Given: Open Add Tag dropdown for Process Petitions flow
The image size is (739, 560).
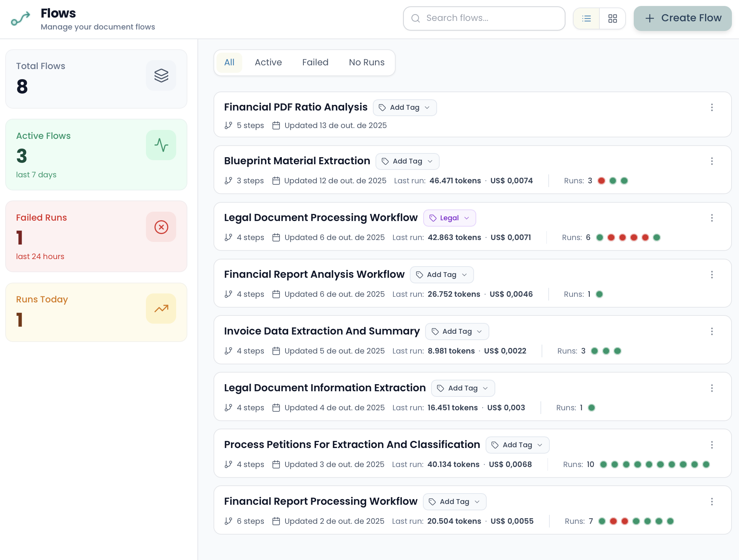Looking at the screenshot, I should (x=517, y=445).
